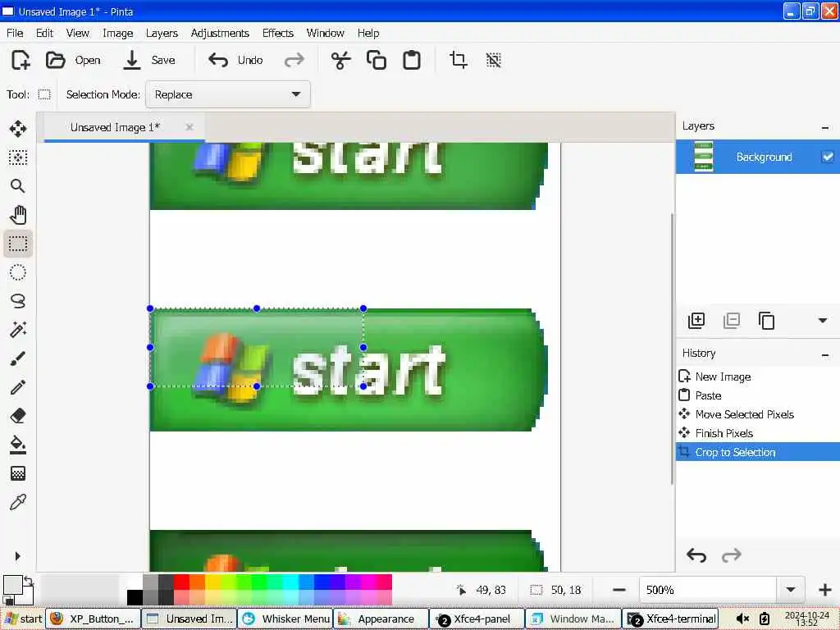Select New Image history item
840x630 pixels.
(758, 377)
